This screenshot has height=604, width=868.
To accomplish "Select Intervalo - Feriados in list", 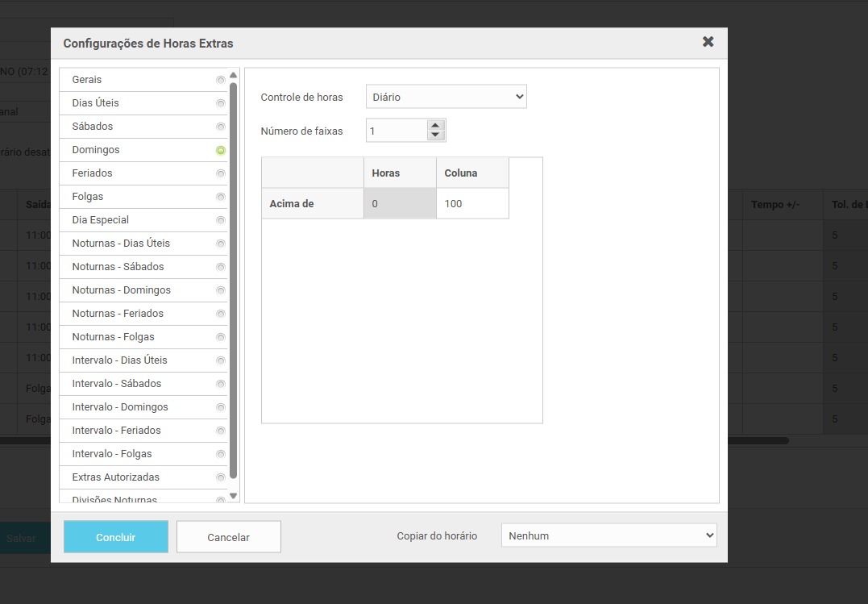I will [x=116, y=431].
